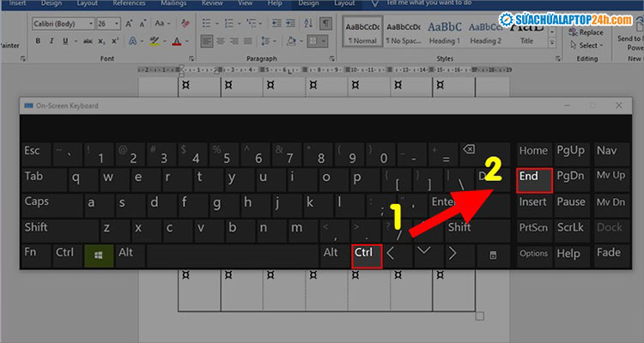The image size is (644, 343).
Task: Toggle Underline formatting
Action: 65,41
